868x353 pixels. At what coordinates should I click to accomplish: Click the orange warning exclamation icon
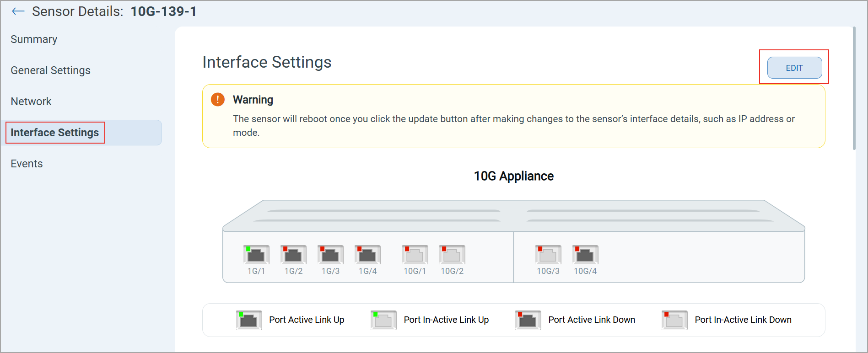(x=218, y=99)
